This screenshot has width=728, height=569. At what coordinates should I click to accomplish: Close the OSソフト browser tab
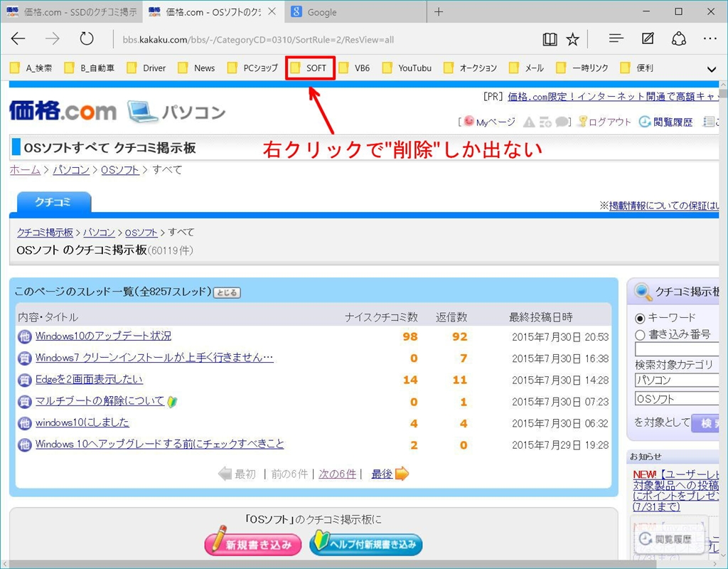pyautogui.click(x=272, y=11)
